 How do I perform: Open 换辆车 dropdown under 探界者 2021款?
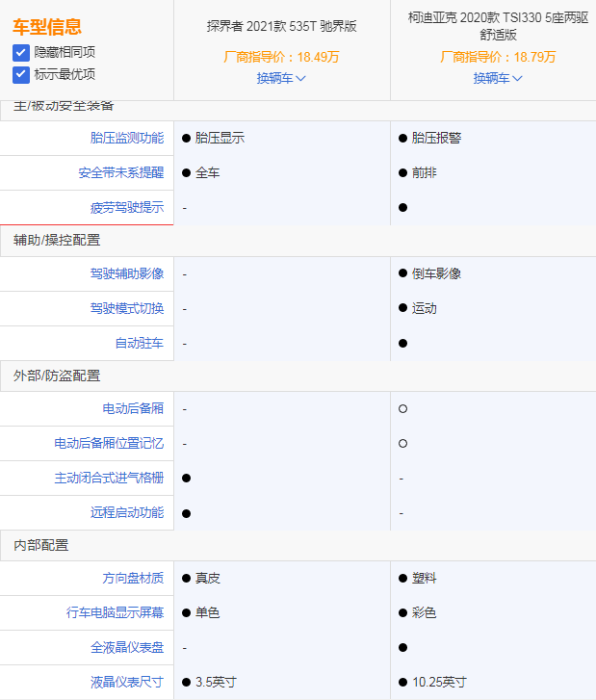pos(281,78)
